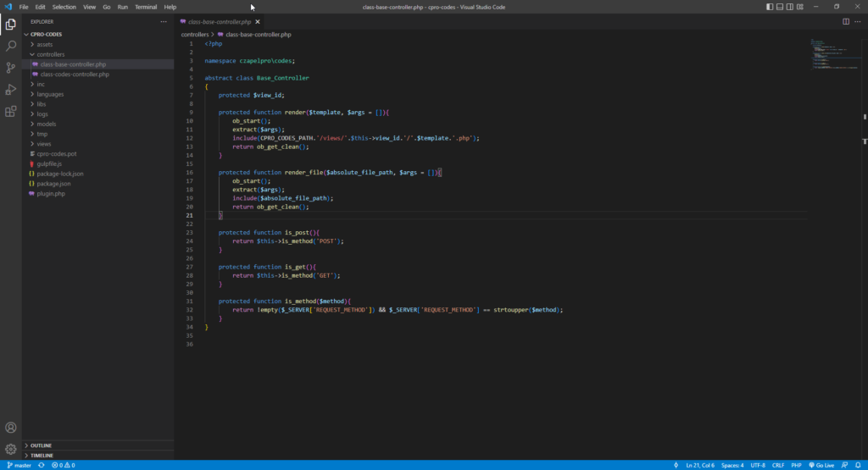
Task: Collapse the CPRO-CODES root folder
Action: (98, 34)
